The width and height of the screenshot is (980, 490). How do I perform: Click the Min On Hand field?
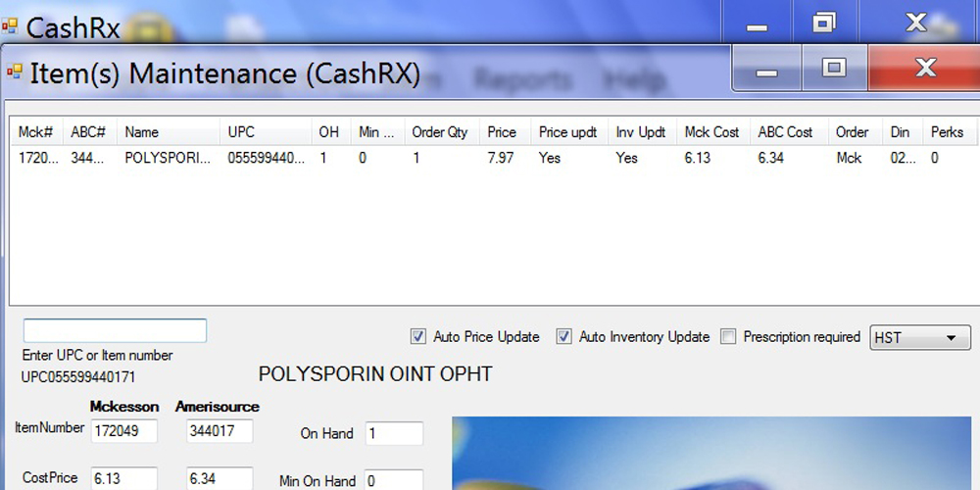(394, 480)
